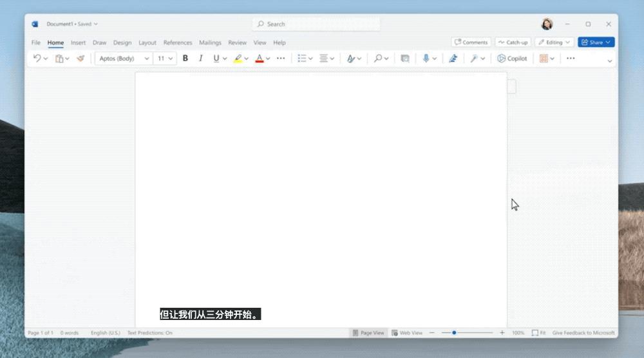Start dictation with the microphone icon
The height and width of the screenshot is (358, 644).
pyautogui.click(x=425, y=59)
